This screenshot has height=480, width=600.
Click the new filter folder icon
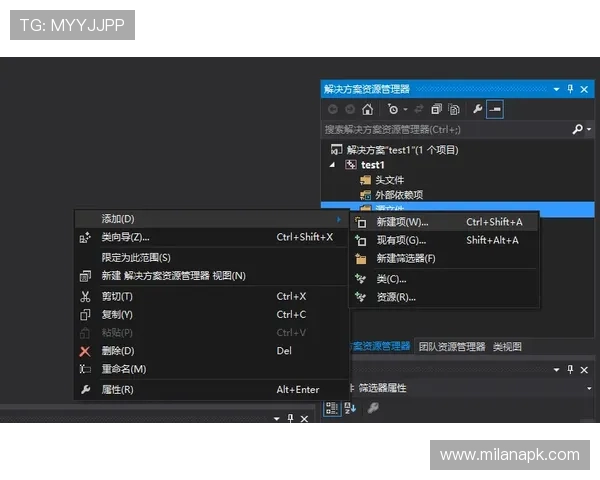pos(360,259)
